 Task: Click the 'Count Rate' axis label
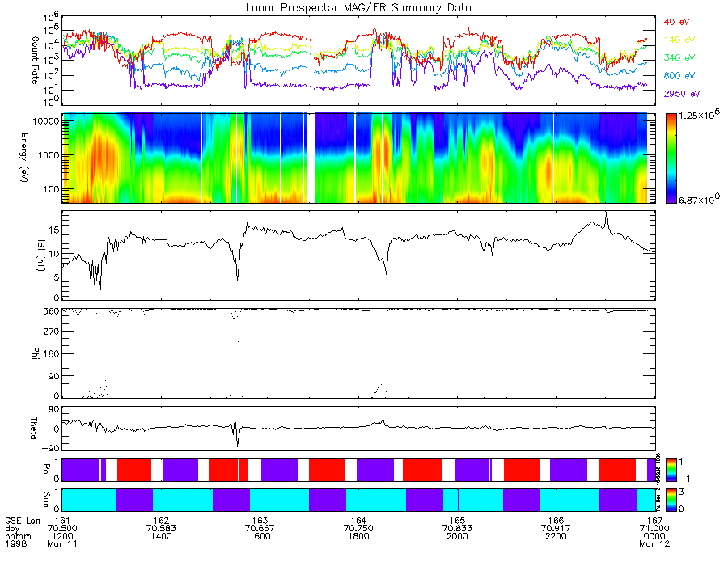[35, 61]
